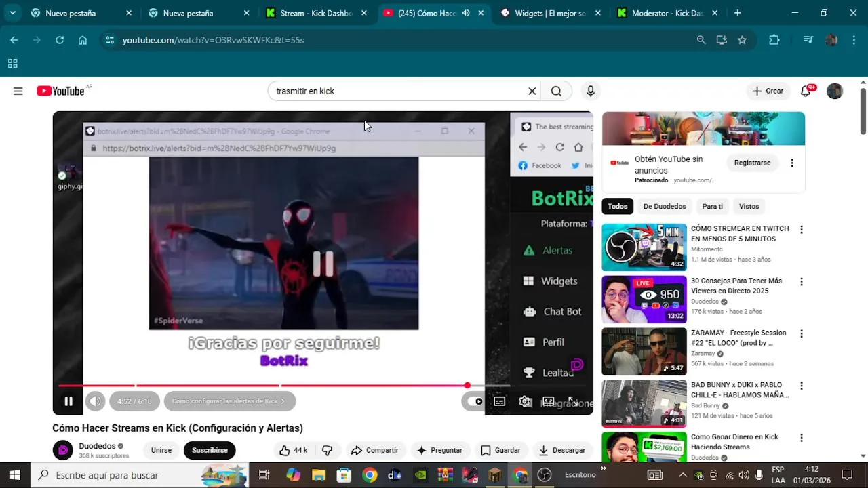Select the Todos filter chip
This screenshot has width=868, height=488.
(618, 206)
